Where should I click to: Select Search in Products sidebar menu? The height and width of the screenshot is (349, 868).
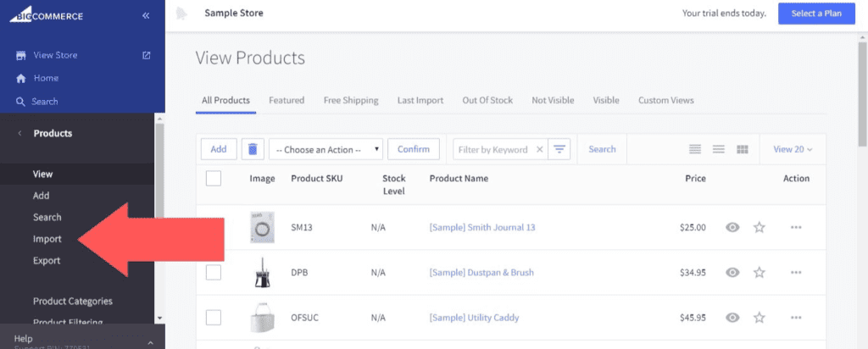point(47,218)
